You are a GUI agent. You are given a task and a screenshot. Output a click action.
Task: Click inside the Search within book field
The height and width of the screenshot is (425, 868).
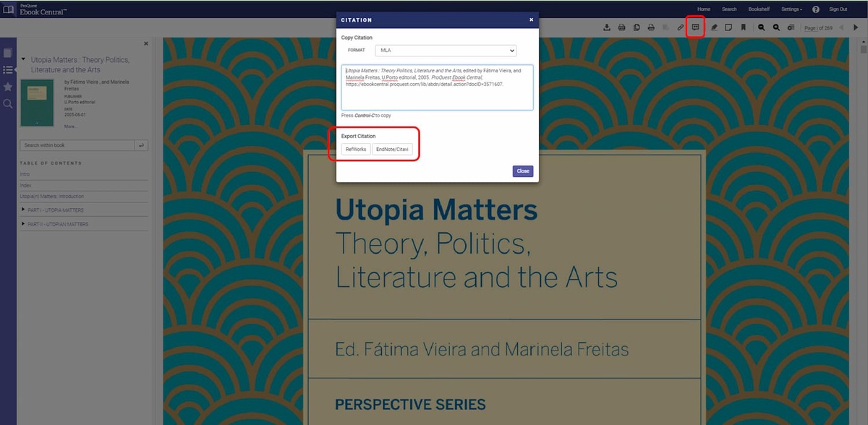pos(75,145)
